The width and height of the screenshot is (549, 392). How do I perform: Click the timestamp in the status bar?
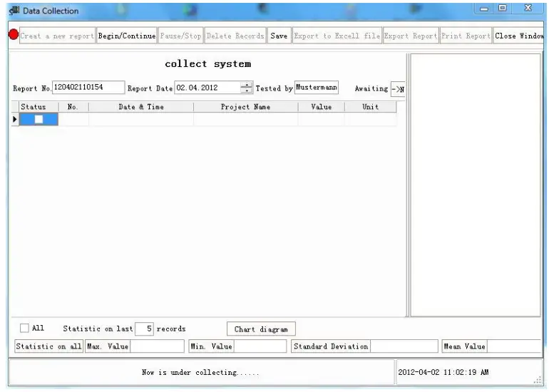[443, 372]
